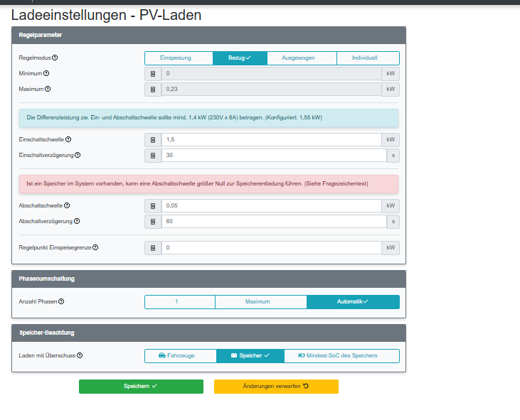Click the s unit next to Abschaltverzögerung
The width and height of the screenshot is (520, 420).
coord(393,222)
